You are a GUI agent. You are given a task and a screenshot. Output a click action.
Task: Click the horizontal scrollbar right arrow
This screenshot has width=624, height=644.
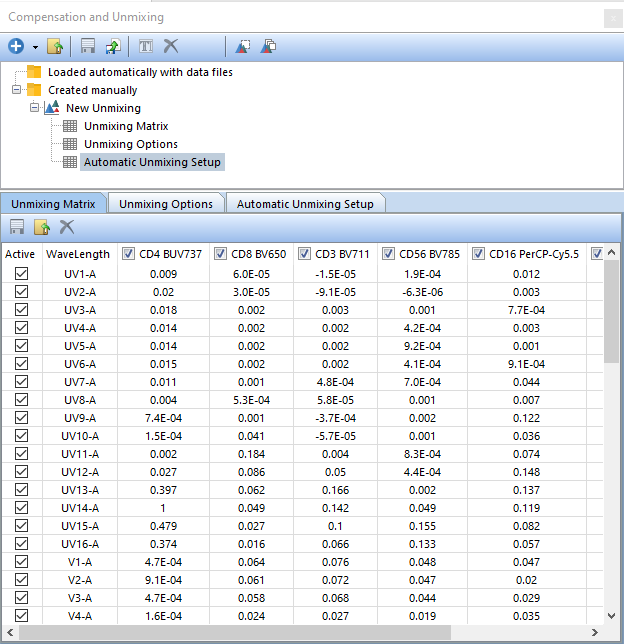tap(594, 632)
